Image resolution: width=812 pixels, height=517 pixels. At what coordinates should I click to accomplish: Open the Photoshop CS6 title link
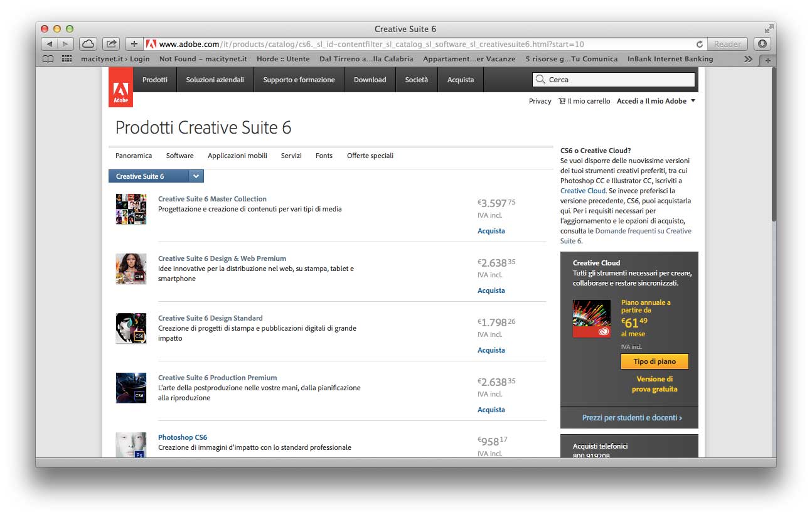tap(183, 437)
